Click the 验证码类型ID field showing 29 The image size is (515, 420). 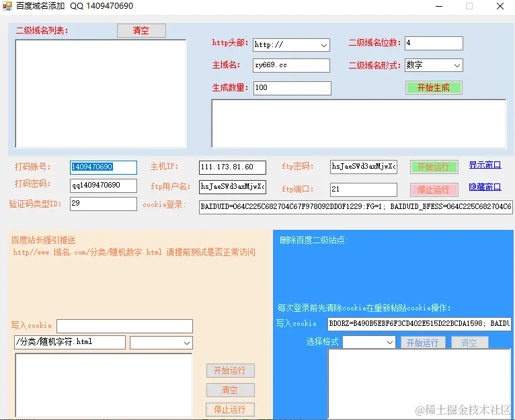[104, 204]
